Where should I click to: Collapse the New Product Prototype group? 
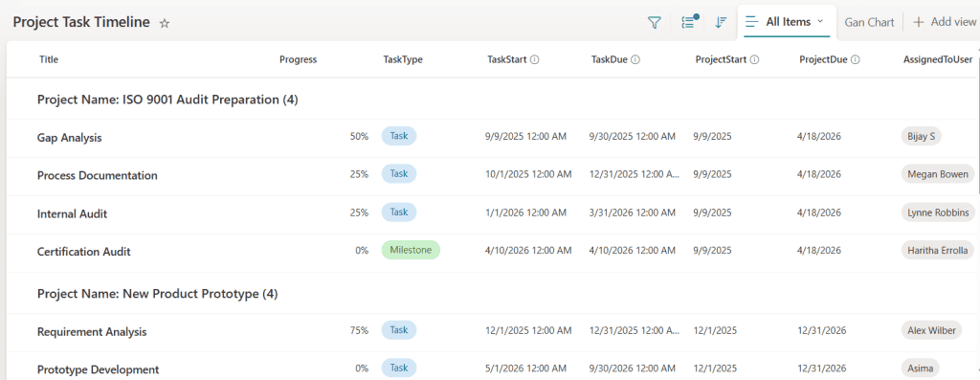pos(158,294)
